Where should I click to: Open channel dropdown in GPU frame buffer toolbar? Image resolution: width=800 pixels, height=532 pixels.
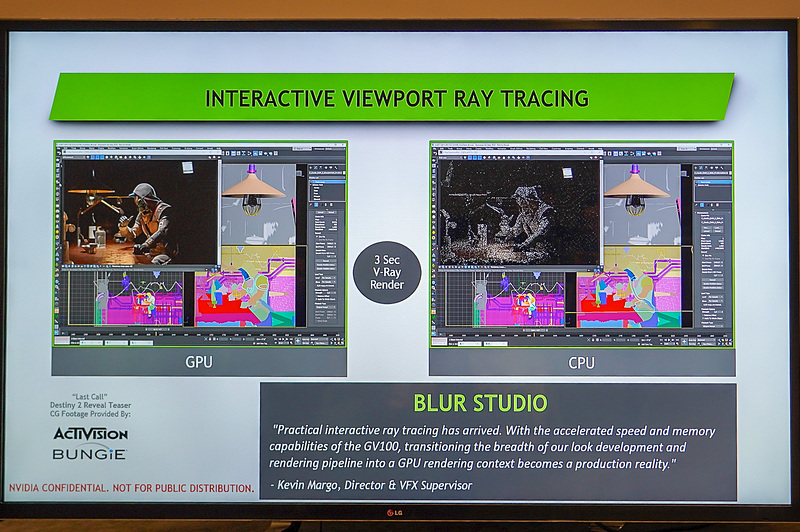pos(74,157)
